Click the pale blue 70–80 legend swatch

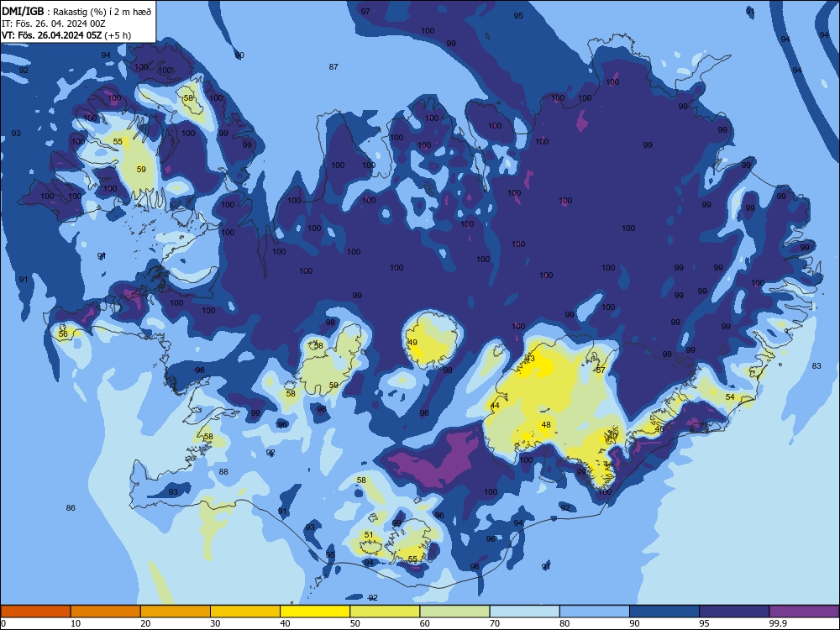click(524, 612)
